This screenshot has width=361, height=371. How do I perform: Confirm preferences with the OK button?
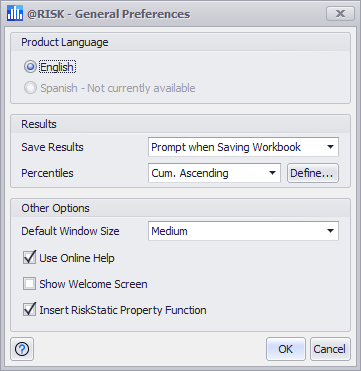(286, 349)
